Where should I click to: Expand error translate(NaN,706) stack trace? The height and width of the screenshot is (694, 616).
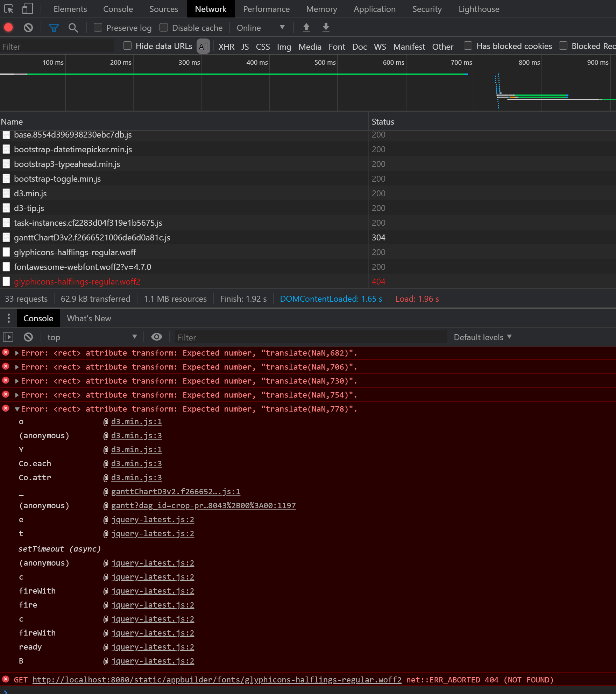[17, 367]
